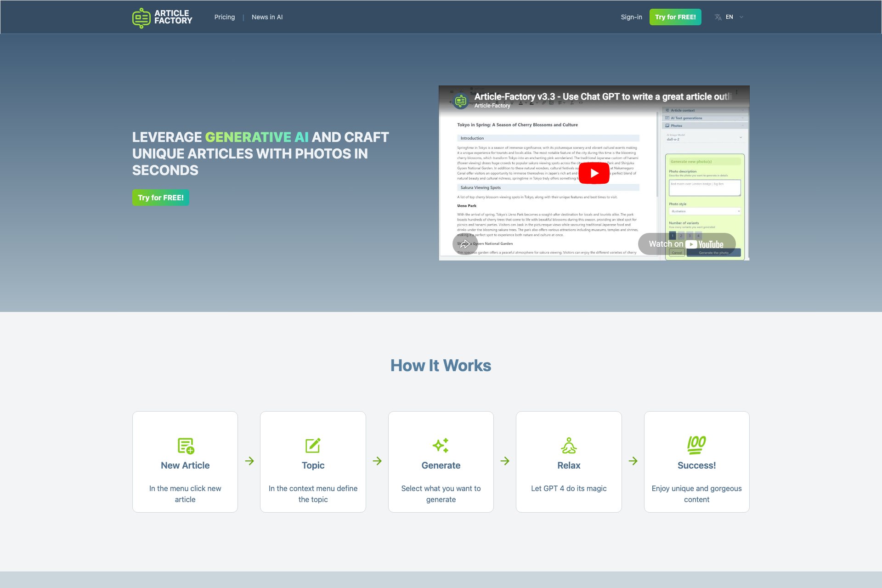The height and width of the screenshot is (588, 882).
Task: Click the Success 100 icon
Action: 696,445
